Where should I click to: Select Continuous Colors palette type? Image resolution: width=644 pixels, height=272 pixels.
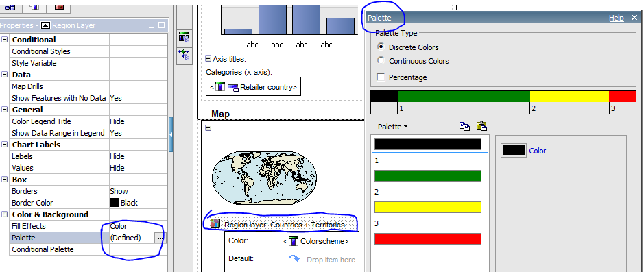click(x=381, y=61)
